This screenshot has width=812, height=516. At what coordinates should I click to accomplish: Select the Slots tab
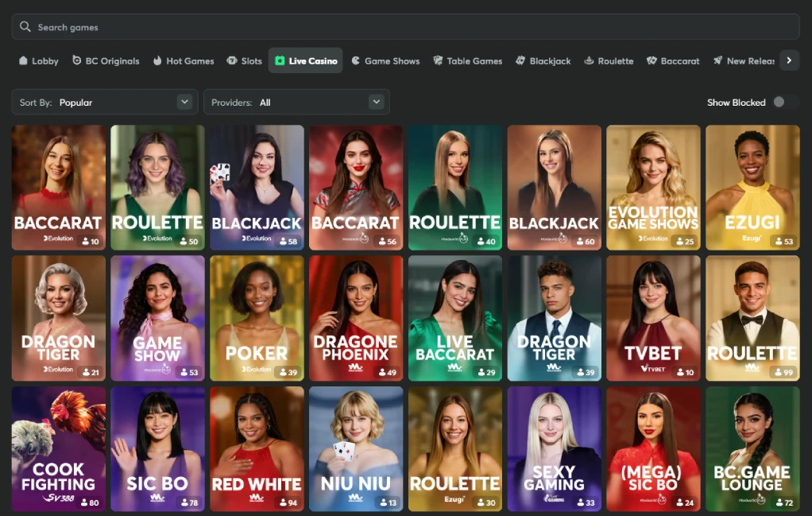[245, 60]
